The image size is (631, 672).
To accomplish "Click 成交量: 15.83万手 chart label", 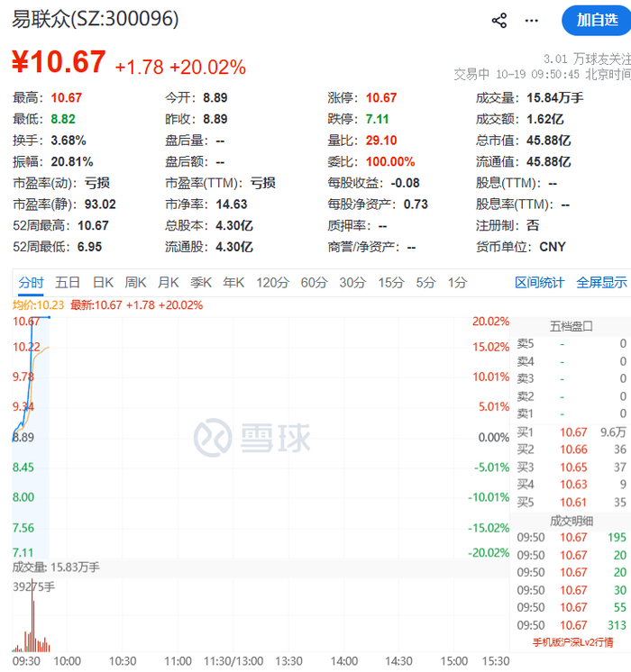I will [x=56, y=568].
